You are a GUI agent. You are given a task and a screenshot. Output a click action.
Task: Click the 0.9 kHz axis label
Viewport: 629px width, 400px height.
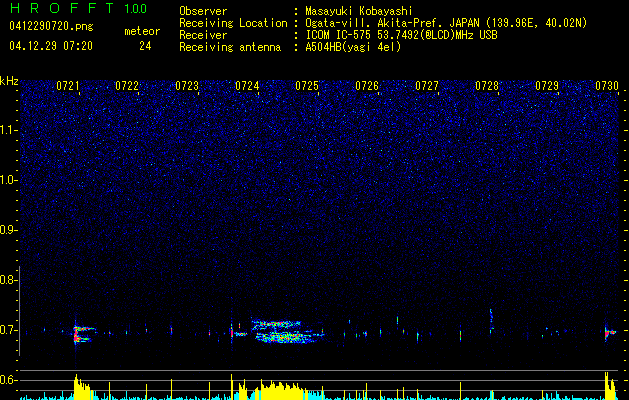point(8,230)
